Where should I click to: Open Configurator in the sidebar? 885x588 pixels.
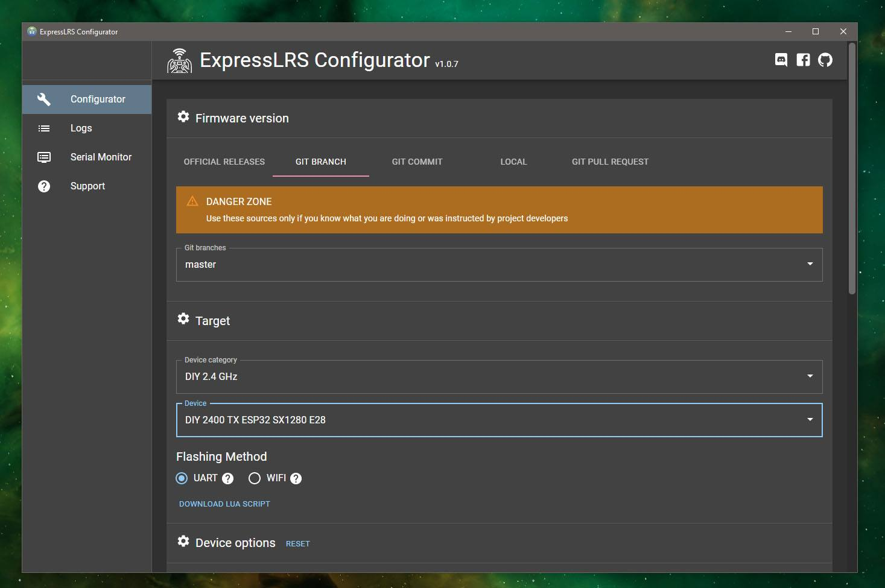[87, 100]
